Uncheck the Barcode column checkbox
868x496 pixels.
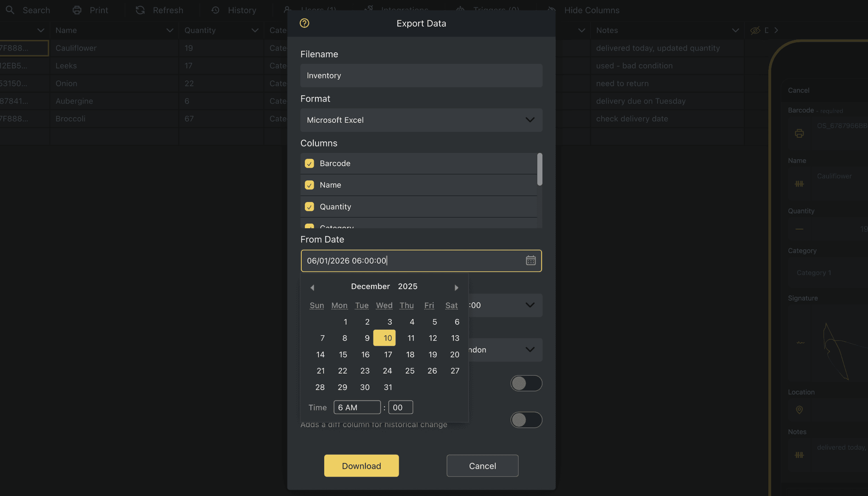tap(309, 163)
